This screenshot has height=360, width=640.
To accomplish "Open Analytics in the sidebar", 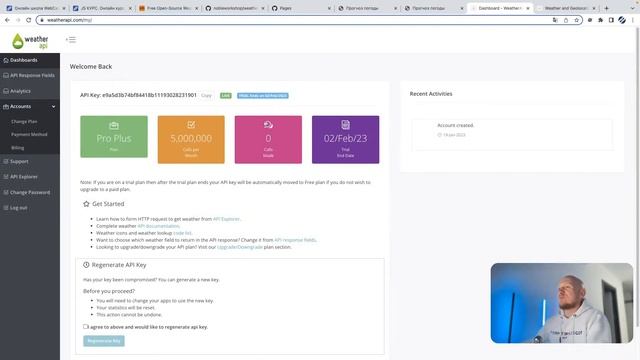I will pos(30,91).
